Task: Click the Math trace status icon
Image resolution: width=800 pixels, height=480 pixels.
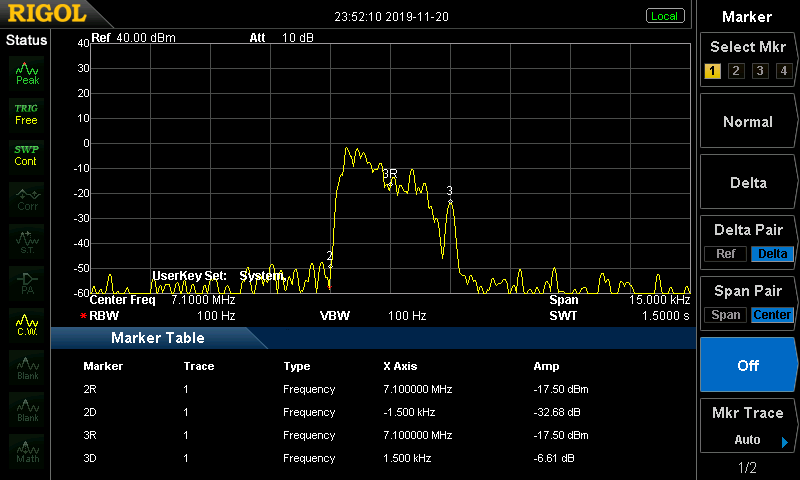Action: pyautogui.click(x=27, y=451)
